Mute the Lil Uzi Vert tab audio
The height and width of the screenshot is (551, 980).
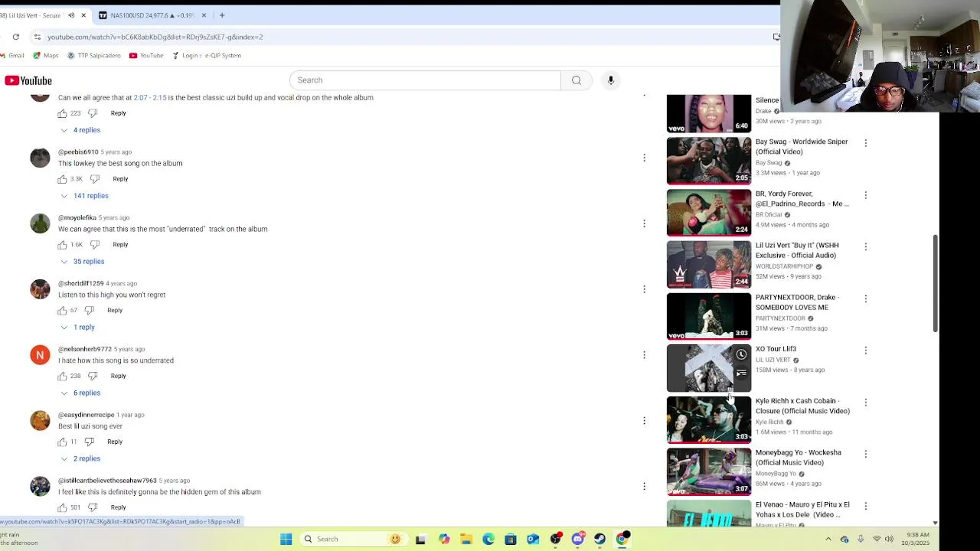71,15
